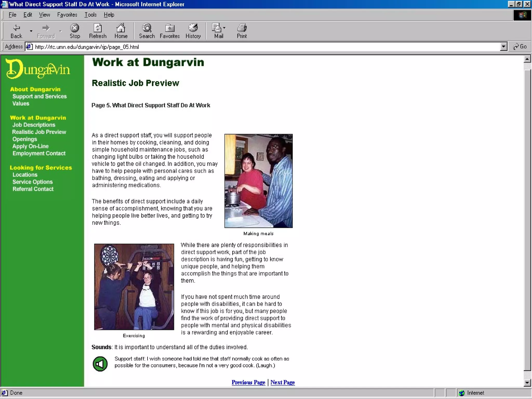The width and height of the screenshot is (532, 399).
Task: Click the Back toolbar button
Action: pyautogui.click(x=16, y=31)
